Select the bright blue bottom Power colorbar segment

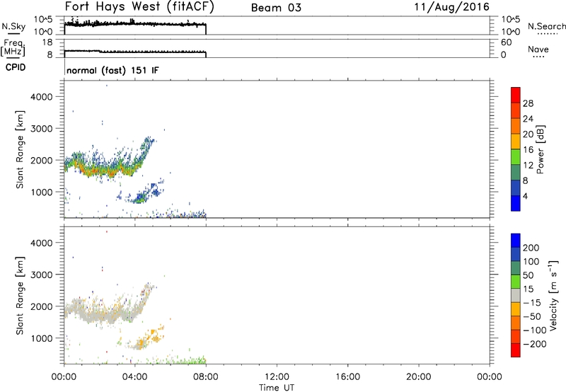pos(516,203)
